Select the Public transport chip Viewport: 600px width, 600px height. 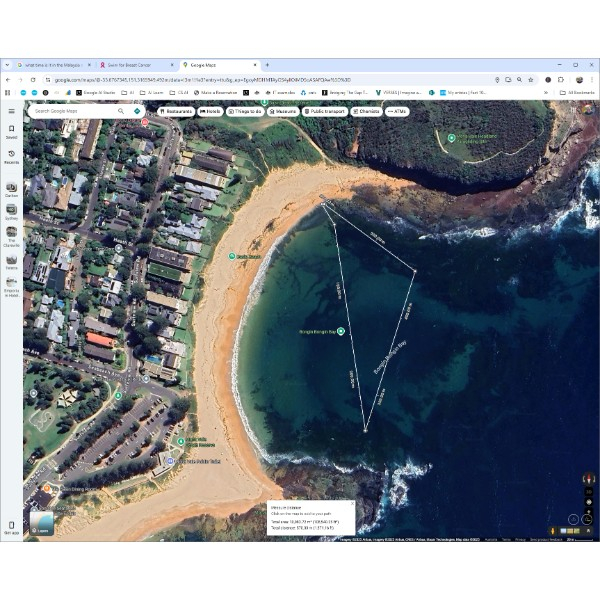(324, 111)
